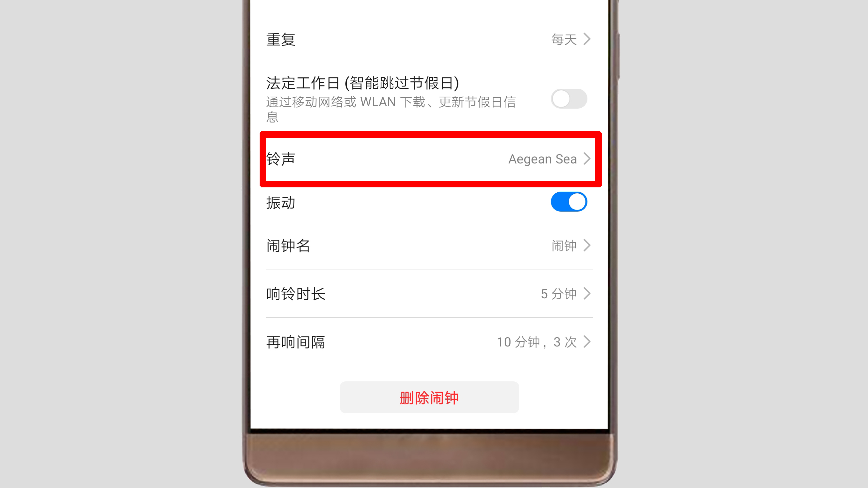Expand 再响间隔 snooze interval settings
Image resolution: width=868 pixels, height=488 pixels.
429,341
